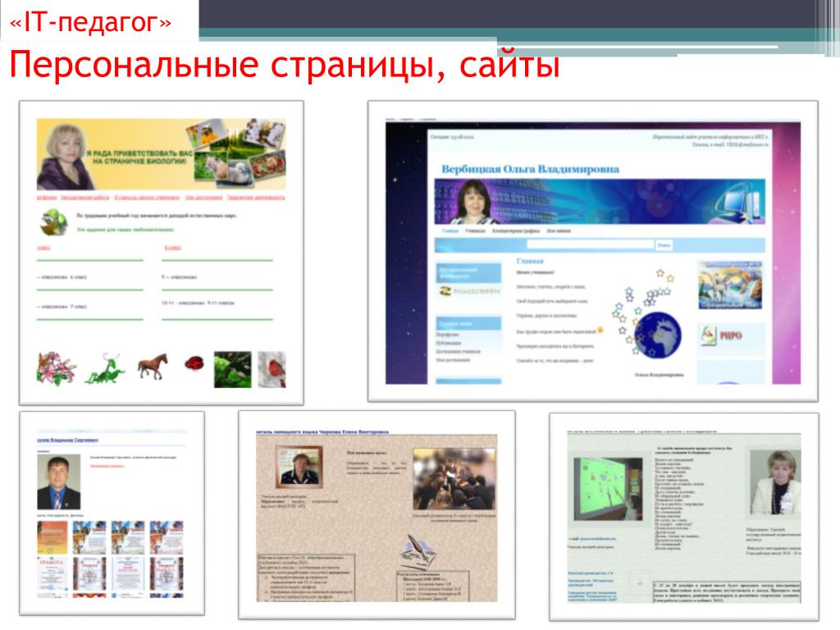Click the 'РИРО' logo badge
Viewport: 840px width, 630px height.
(722, 336)
